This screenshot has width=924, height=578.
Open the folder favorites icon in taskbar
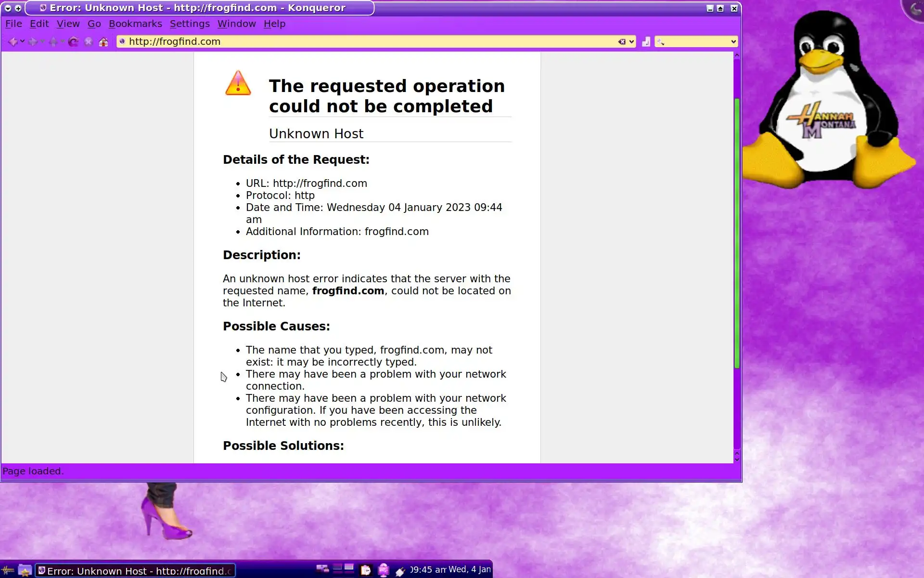click(x=25, y=570)
